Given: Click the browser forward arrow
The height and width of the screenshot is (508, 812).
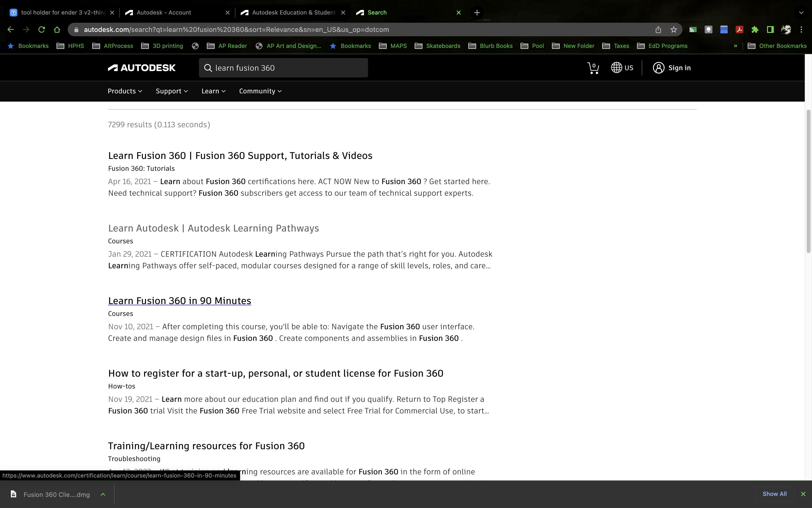Looking at the screenshot, I should point(26,30).
